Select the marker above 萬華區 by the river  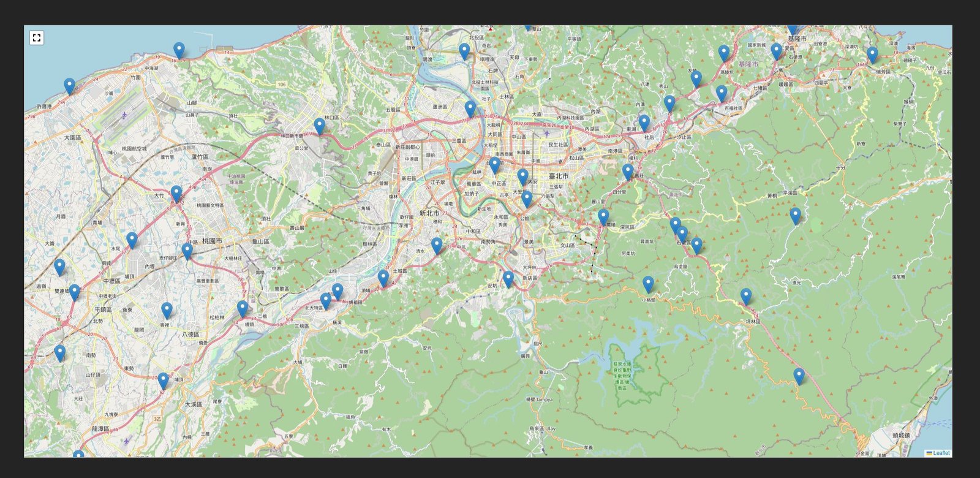pyautogui.click(x=495, y=166)
